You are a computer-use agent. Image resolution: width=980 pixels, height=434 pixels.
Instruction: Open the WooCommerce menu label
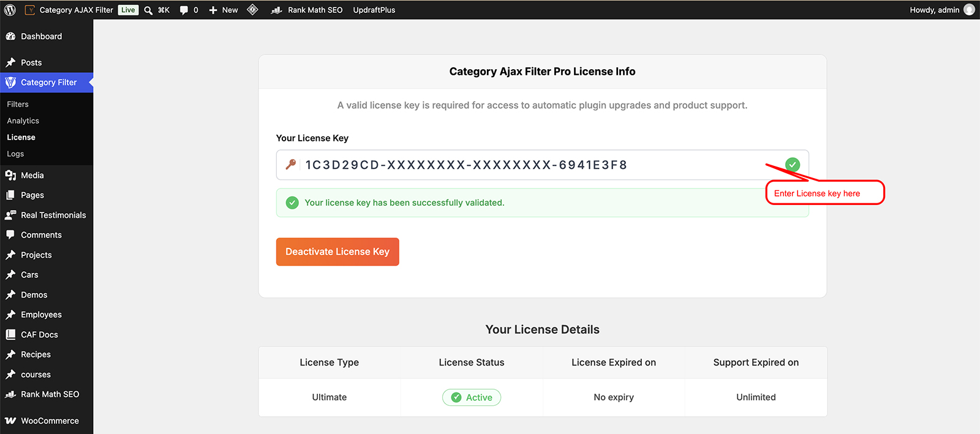(x=50, y=421)
